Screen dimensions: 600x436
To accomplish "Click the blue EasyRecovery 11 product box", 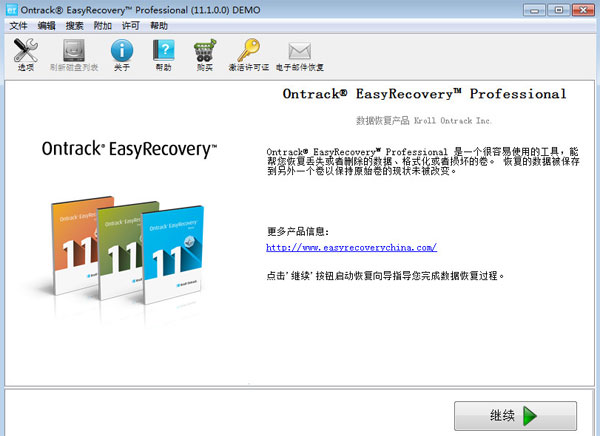I will point(173,255).
